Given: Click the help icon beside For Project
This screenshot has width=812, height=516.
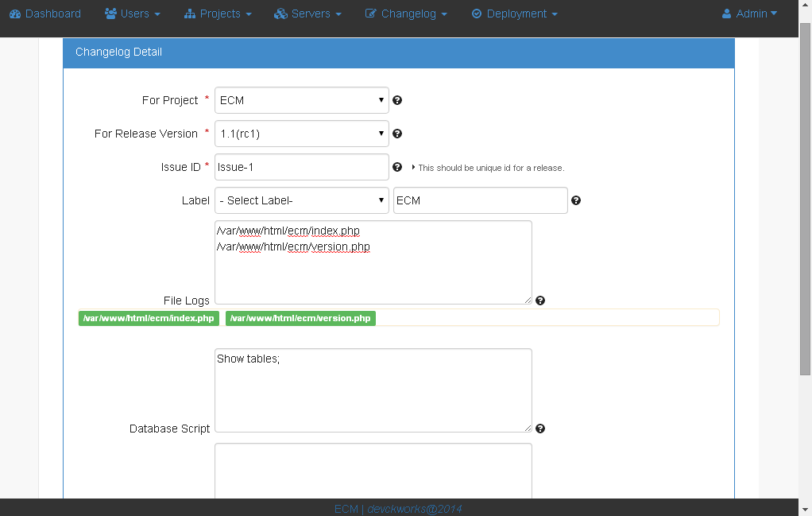Looking at the screenshot, I should [x=397, y=100].
